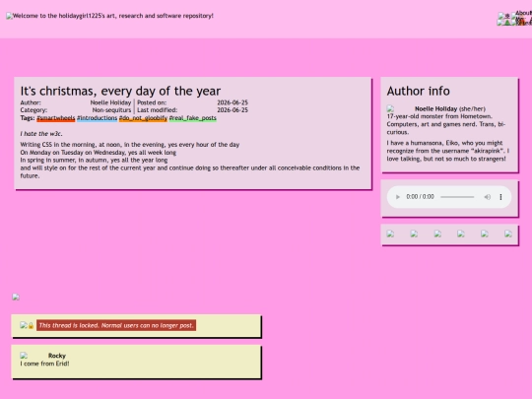
Task: Click the bio text "17-year-old monster from Hometown"
Action: coord(439,116)
